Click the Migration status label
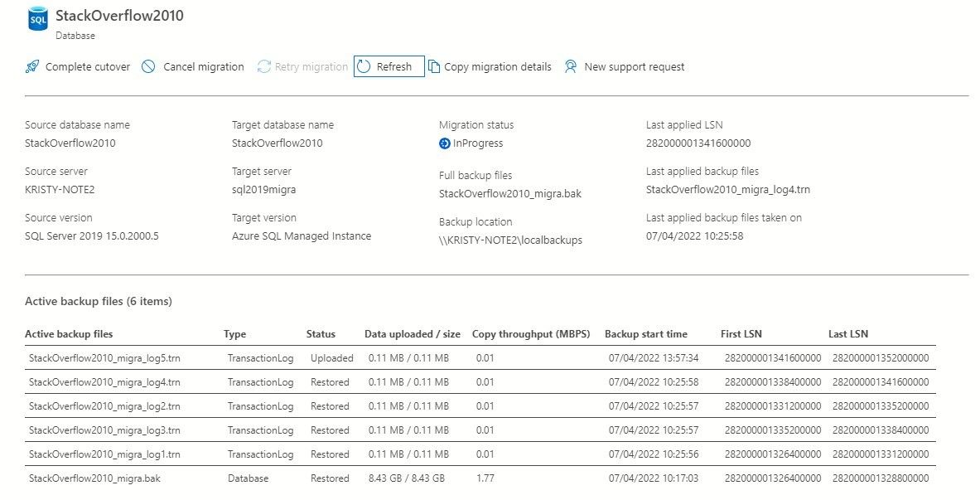The width and height of the screenshot is (980, 500). (476, 124)
